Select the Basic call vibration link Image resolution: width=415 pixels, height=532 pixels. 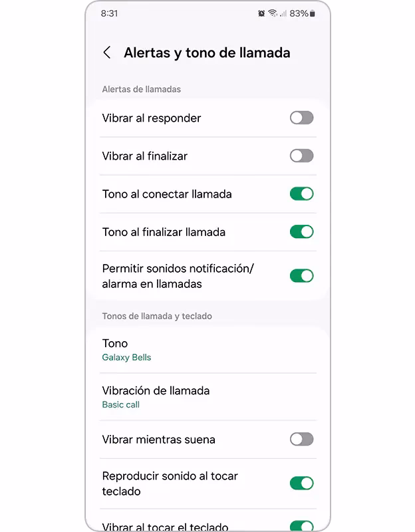click(120, 404)
